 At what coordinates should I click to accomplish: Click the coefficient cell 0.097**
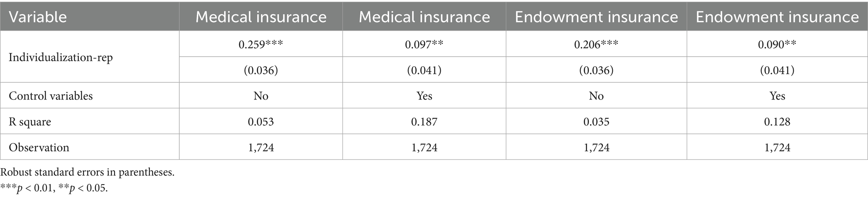[424, 44]
